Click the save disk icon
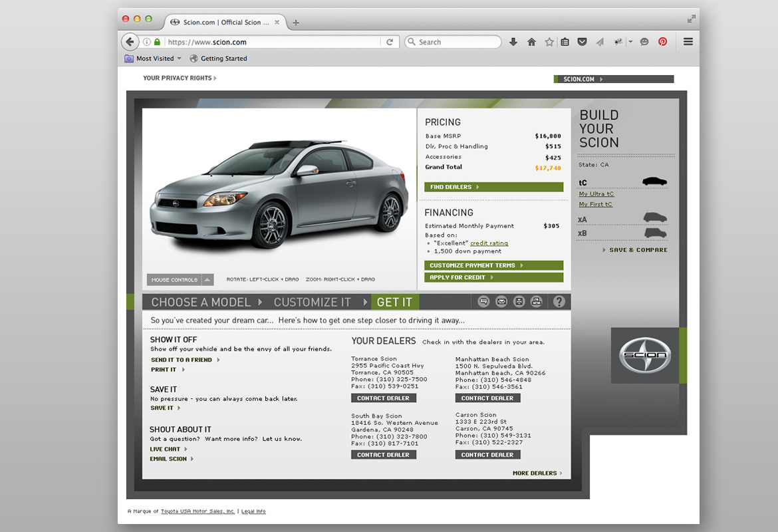 click(x=519, y=301)
